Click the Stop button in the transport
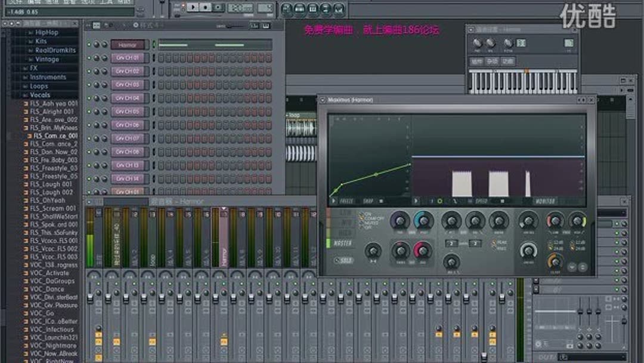Screen dimensions: 644x363 click(x=206, y=7)
